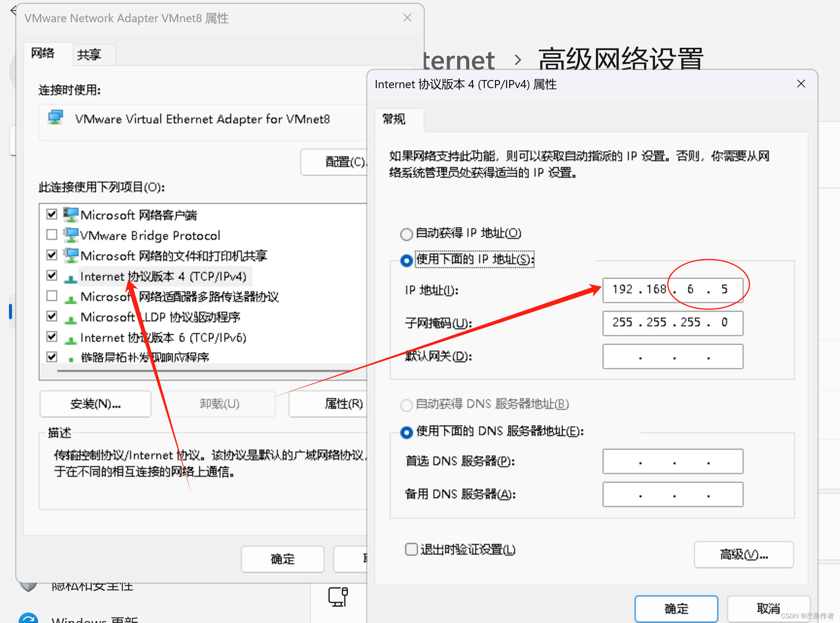
Task: Click the back arrow at top left
Action: pyautogui.click(x=13, y=10)
